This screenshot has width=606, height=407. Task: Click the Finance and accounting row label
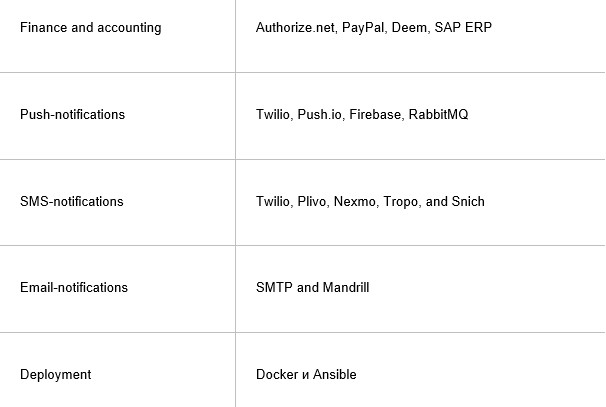(90, 28)
